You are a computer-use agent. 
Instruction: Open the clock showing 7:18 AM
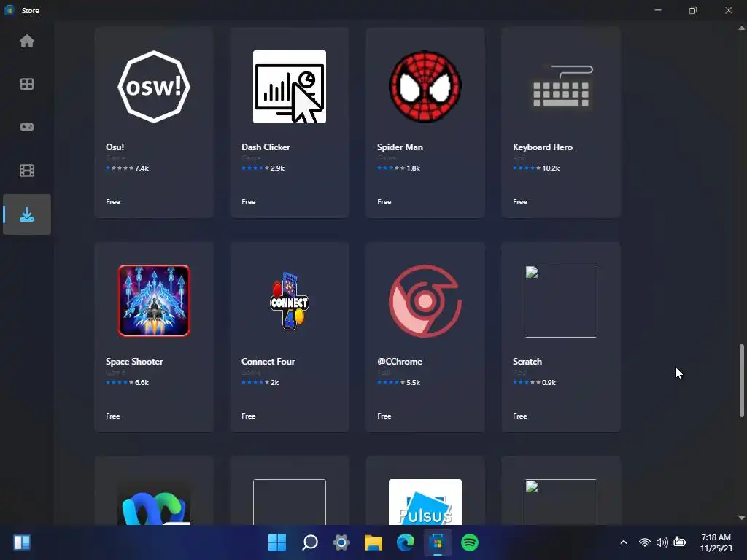(716, 542)
